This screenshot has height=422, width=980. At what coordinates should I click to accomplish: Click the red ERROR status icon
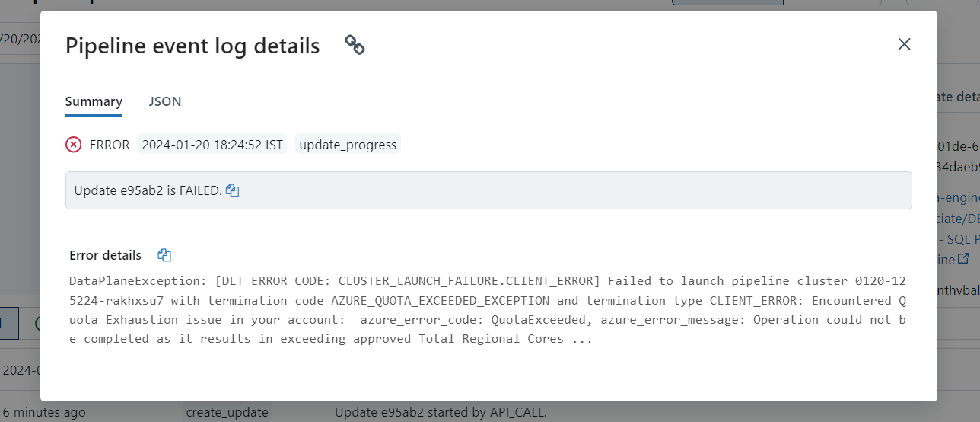click(x=73, y=145)
